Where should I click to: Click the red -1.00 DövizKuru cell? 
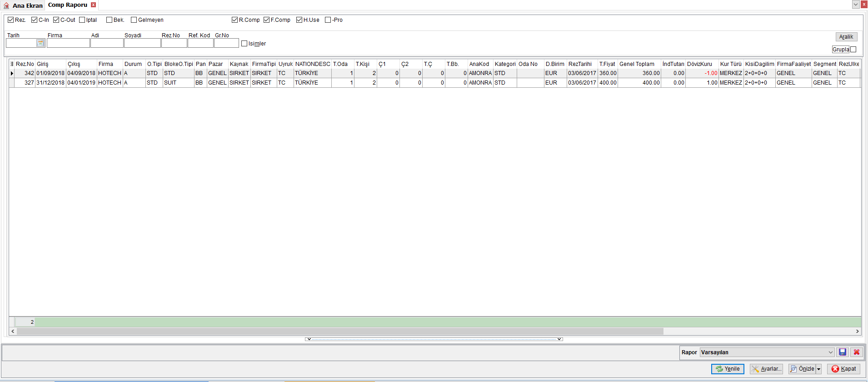702,73
